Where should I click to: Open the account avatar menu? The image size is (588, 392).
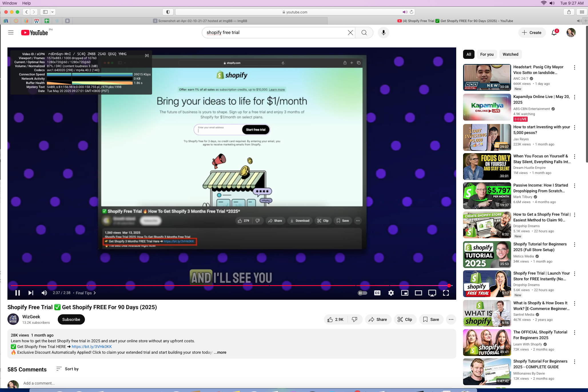571,33
